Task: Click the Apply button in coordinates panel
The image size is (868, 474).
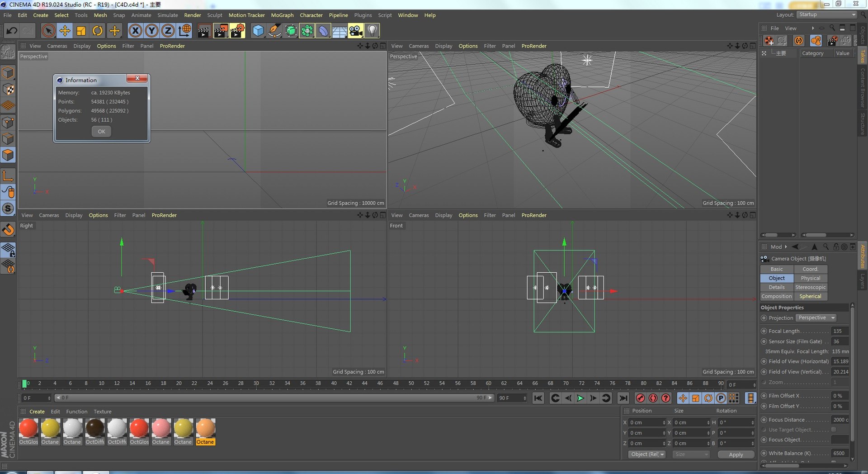Action: tap(736, 455)
